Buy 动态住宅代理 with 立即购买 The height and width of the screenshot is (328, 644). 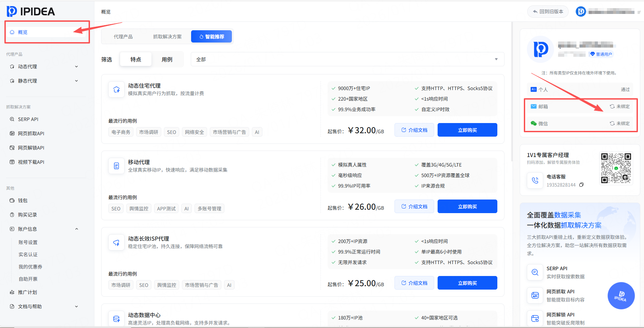[467, 130]
